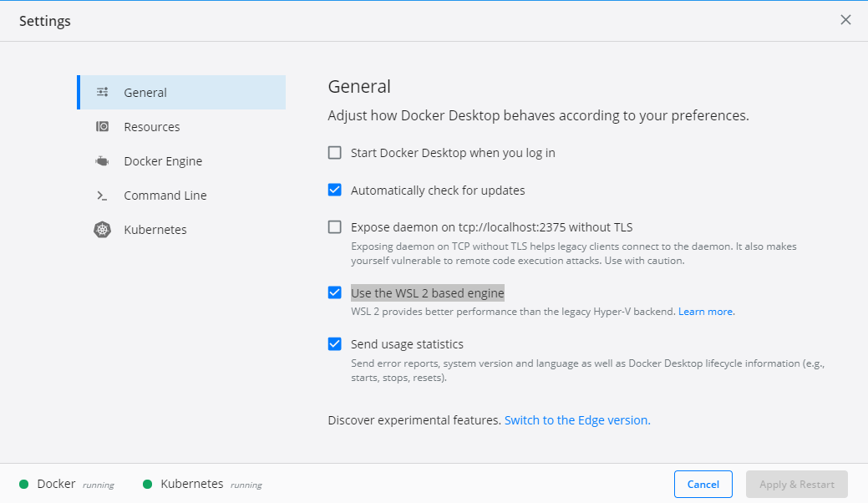This screenshot has width=868, height=503.
Task: Click the green Kubernetes running status dot
Action: tap(148, 484)
